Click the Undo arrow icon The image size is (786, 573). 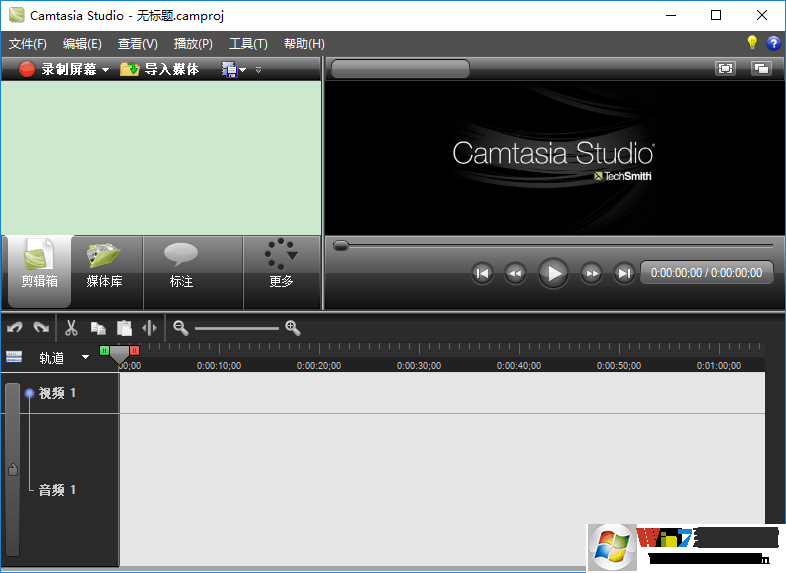click(x=15, y=328)
